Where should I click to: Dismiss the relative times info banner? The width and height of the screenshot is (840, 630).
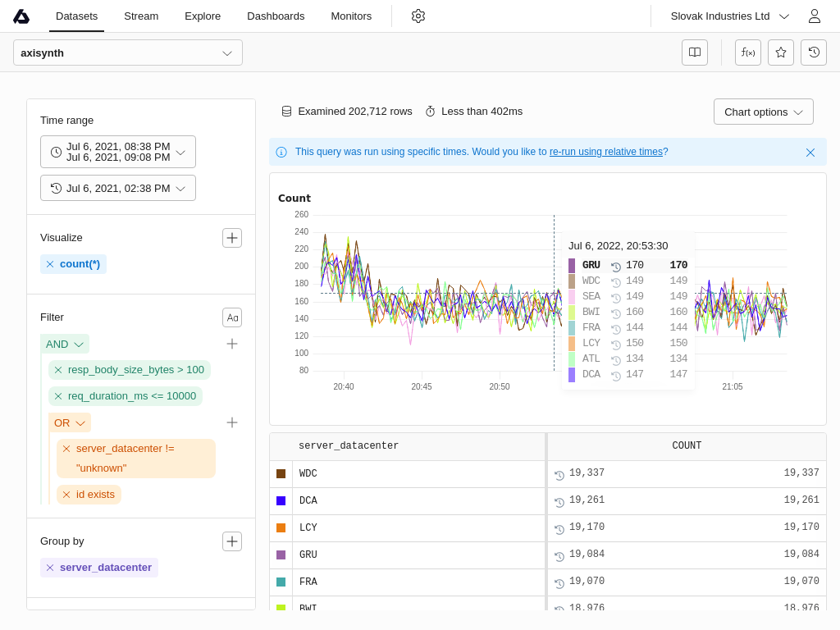coord(810,153)
